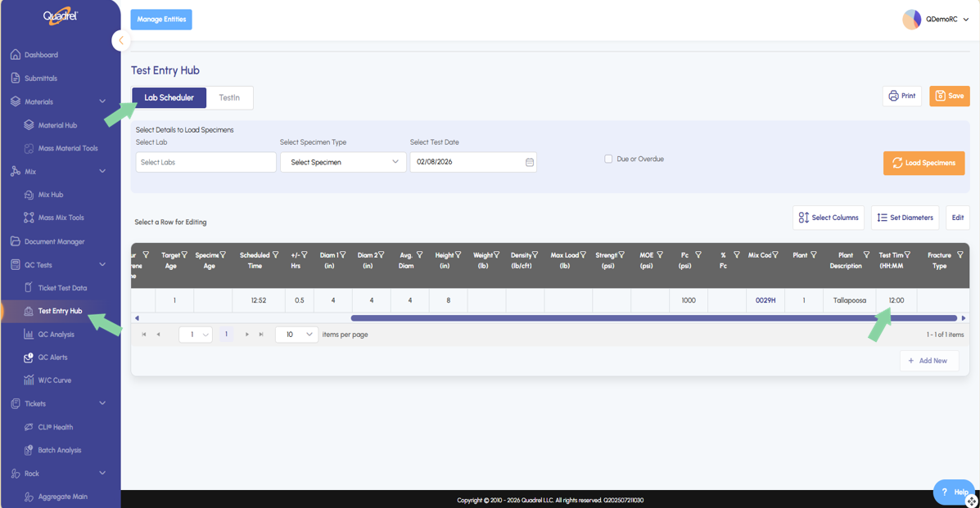This screenshot has height=508, width=980.
Task: Open the calendar date picker icon
Action: (x=530, y=162)
